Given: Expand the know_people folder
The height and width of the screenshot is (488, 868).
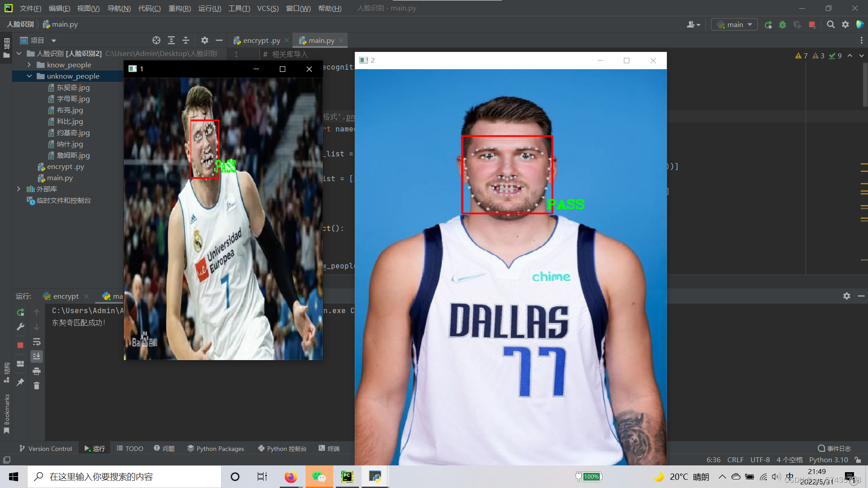Looking at the screenshot, I should coord(29,65).
